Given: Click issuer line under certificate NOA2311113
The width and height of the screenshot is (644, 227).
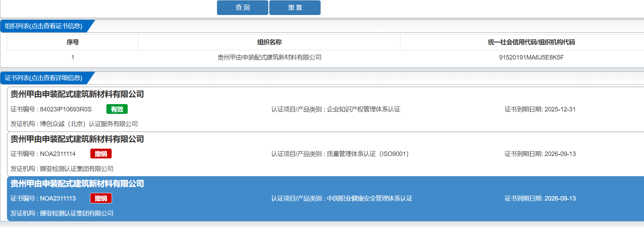Looking at the screenshot, I should [x=62, y=213].
